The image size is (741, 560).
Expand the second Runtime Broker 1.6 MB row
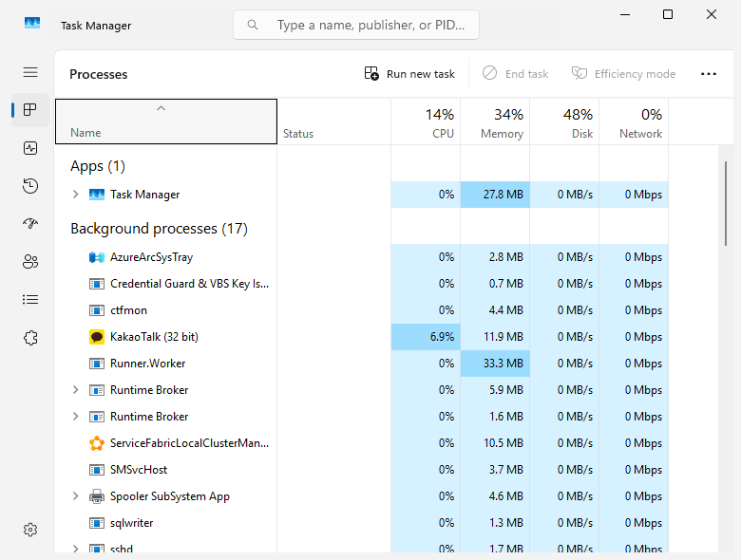[75, 416]
